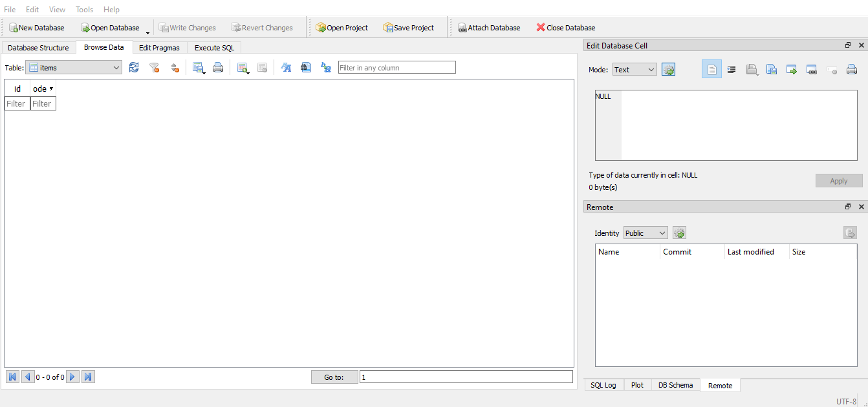Jump to the last record
The image size is (868, 407).
(88, 377)
